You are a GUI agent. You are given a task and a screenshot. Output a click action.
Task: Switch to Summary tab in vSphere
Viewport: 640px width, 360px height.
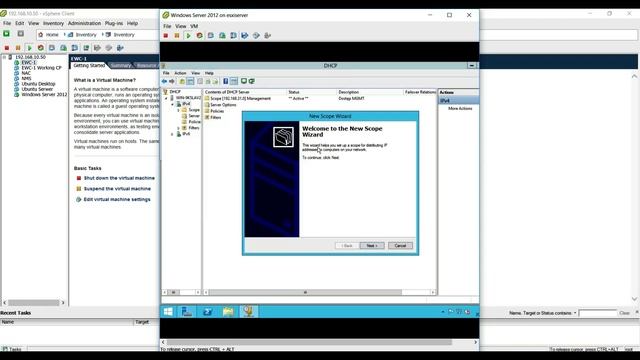(x=121, y=65)
